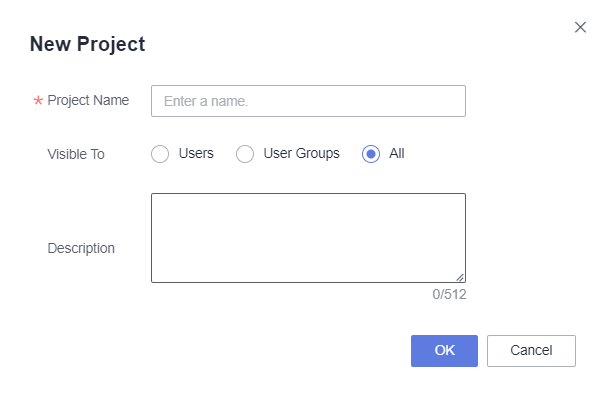Select the All radio button
Screen dimensions: 601x397
click(371, 154)
